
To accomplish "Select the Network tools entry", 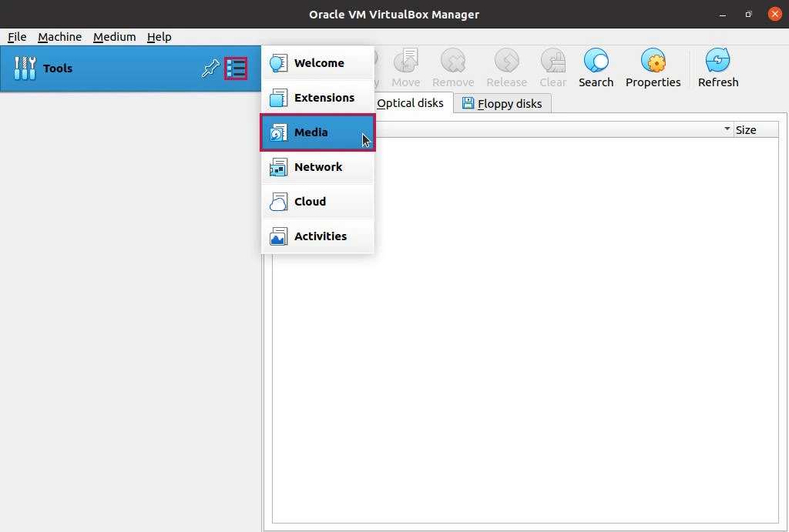I will pyautogui.click(x=317, y=166).
